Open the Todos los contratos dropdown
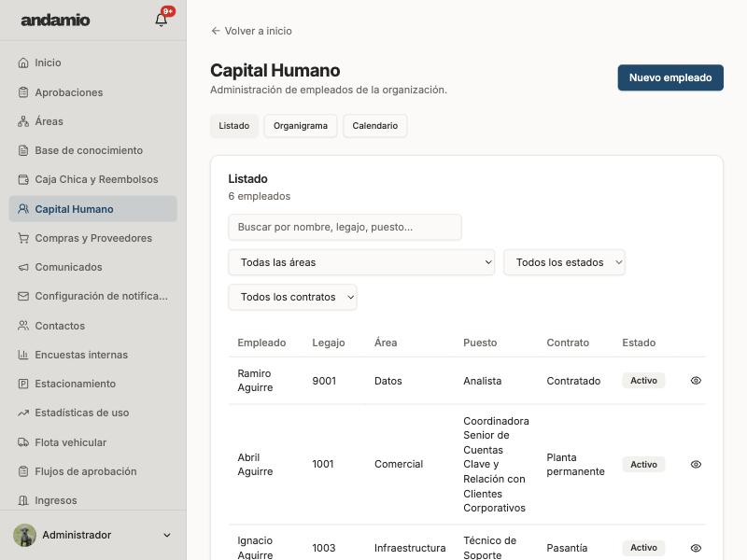Viewport: 747px width, 560px height. tap(292, 297)
